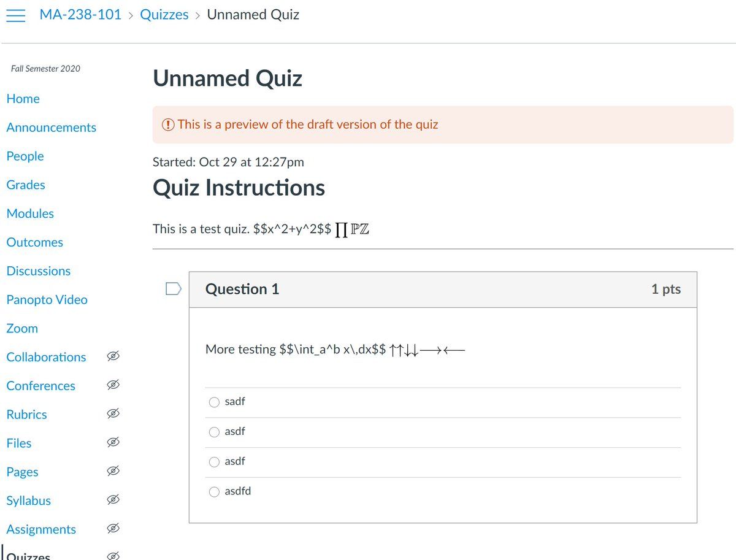Select the "sadf" answer radio button

tap(215, 402)
